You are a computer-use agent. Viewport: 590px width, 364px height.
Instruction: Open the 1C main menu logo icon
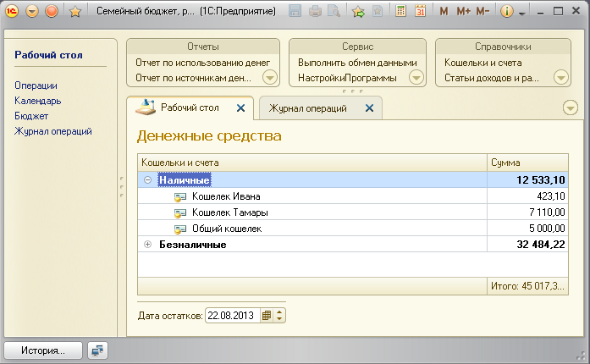(12, 11)
